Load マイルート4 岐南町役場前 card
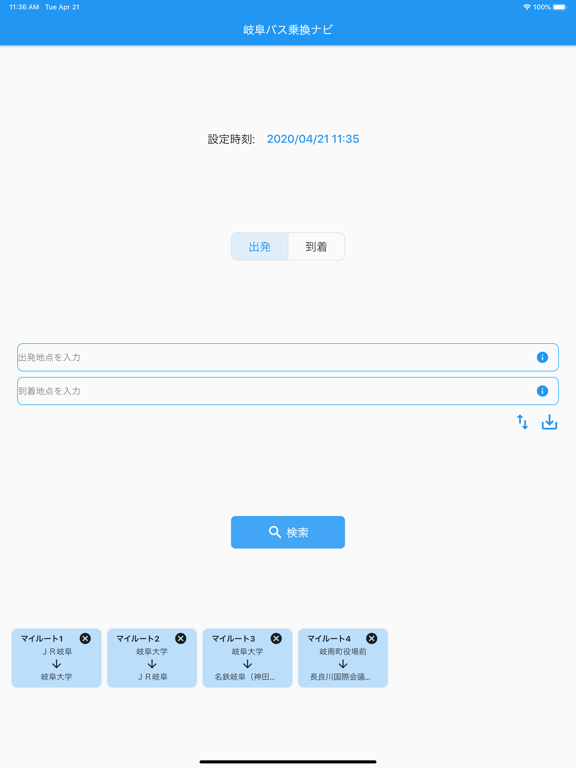Screen dimensions: 576x768 [x=343, y=658]
